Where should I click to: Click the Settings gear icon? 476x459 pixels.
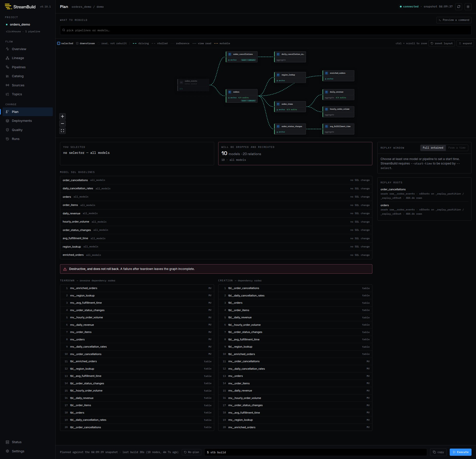click(7, 451)
